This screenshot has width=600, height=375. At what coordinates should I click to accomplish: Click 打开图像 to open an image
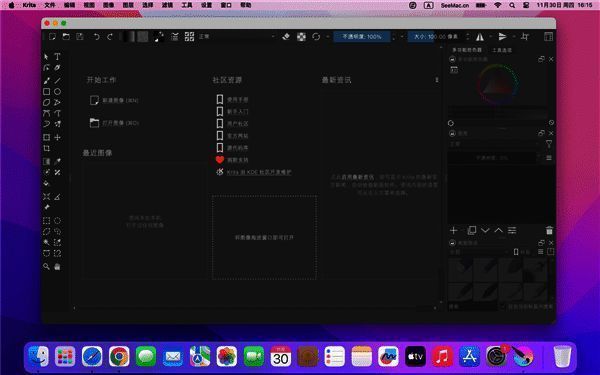click(114, 123)
